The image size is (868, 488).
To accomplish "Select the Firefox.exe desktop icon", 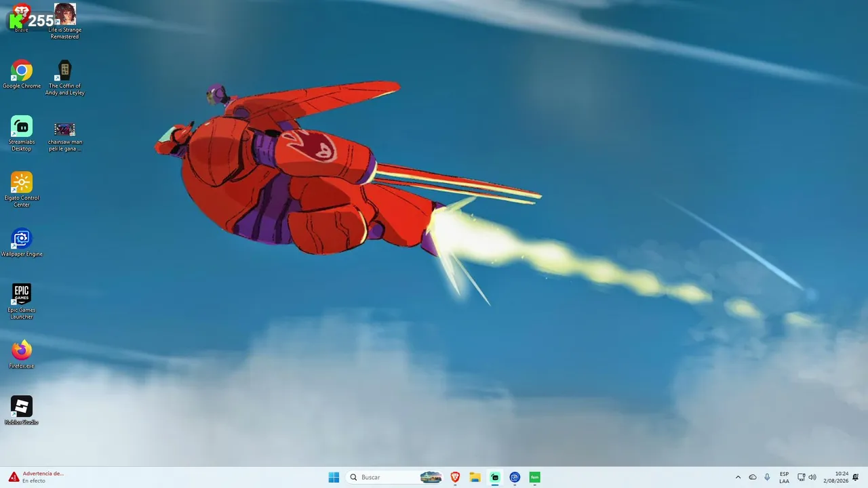I will point(22,354).
